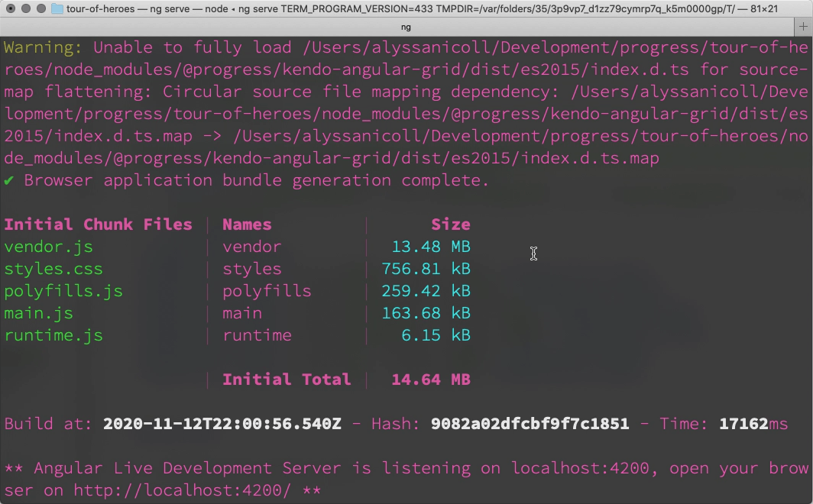Click 'runtime' in the Names column
The image size is (813, 504).
tap(258, 336)
